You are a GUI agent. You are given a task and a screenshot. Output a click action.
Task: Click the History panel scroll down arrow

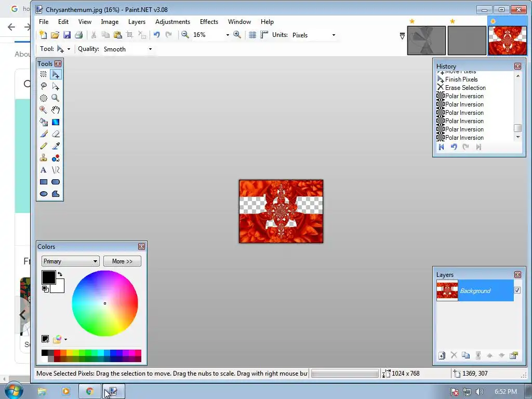(518, 137)
